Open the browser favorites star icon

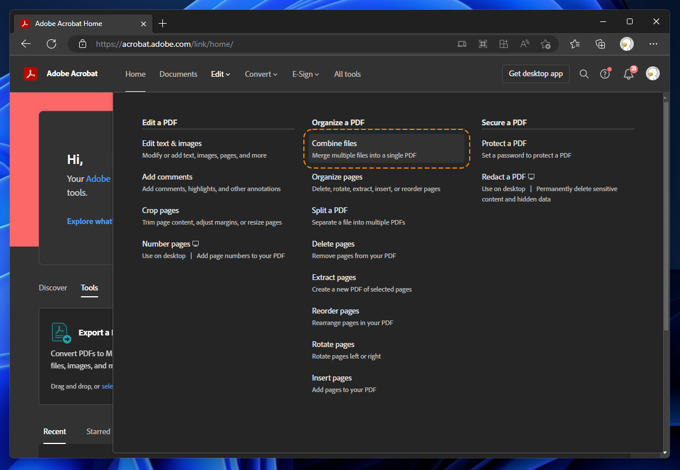click(x=574, y=44)
